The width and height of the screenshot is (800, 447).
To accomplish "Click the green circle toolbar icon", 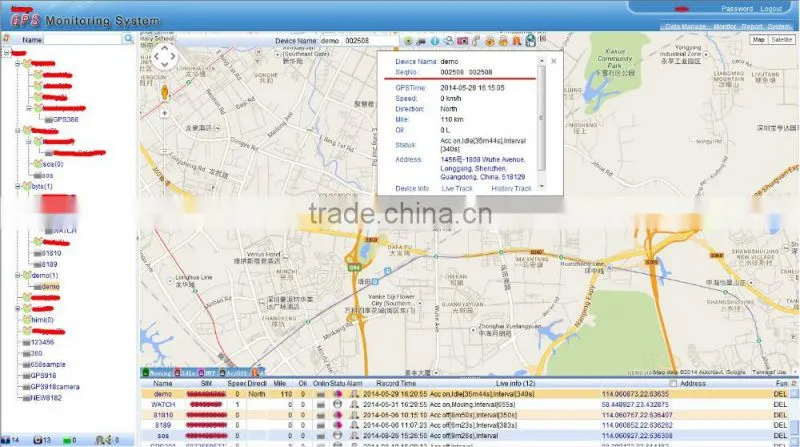I will pos(408,41).
